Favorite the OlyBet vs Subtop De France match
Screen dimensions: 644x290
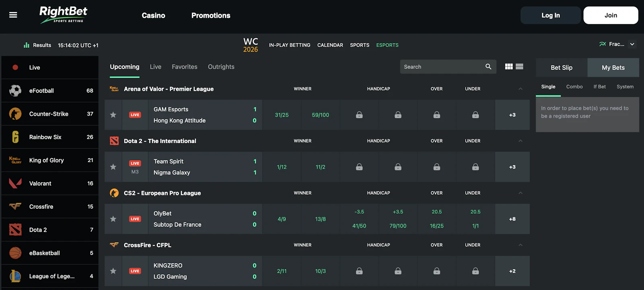click(113, 219)
